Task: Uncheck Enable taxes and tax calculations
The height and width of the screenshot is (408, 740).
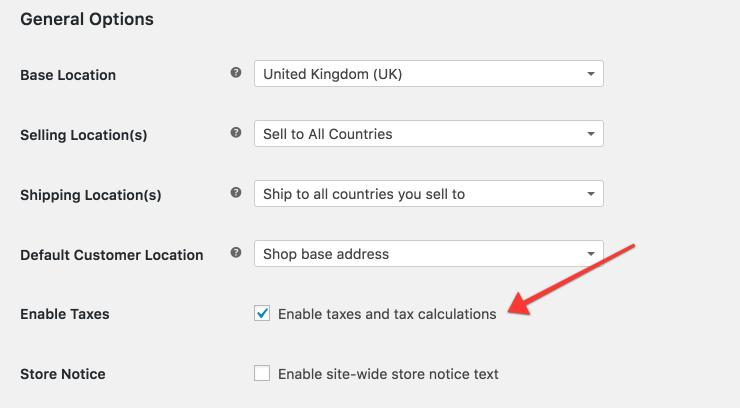Action: pyautogui.click(x=262, y=313)
